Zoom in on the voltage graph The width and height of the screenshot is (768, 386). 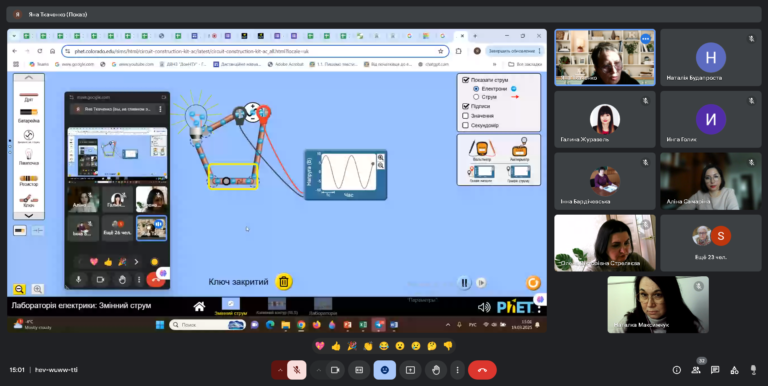click(x=381, y=158)
